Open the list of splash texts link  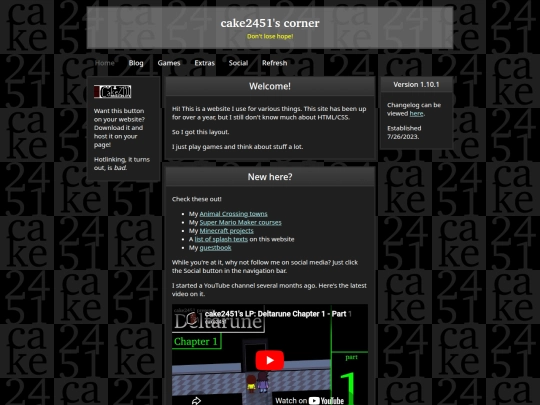[x=221, y=239]
